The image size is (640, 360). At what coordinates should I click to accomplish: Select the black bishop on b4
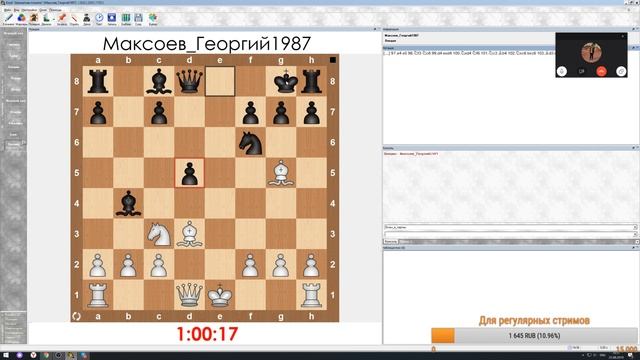pyautogui.click(x=128, y=203)
